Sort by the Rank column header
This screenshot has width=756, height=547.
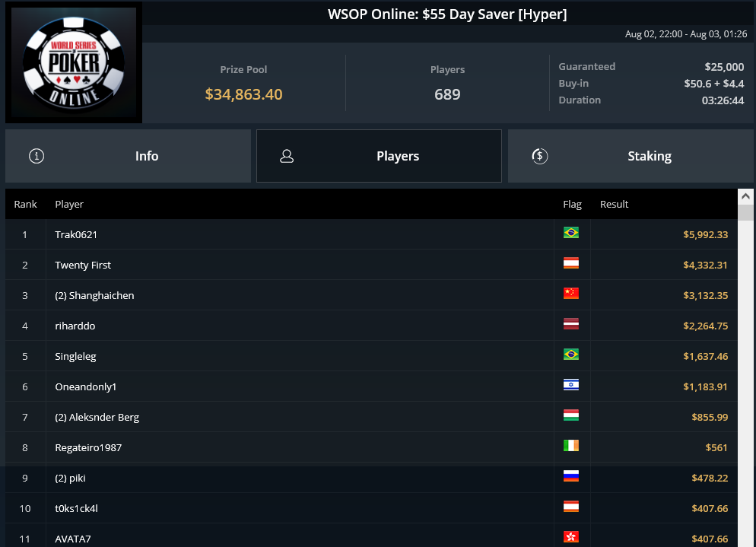pos(26,204)
